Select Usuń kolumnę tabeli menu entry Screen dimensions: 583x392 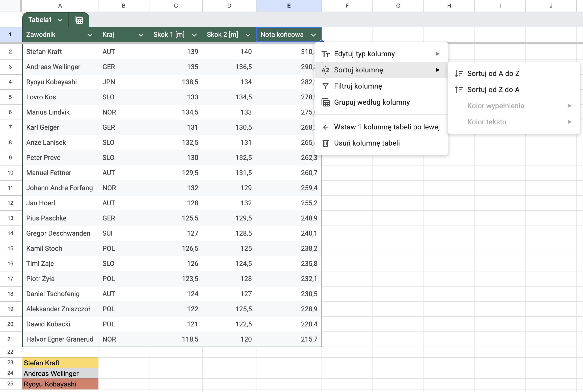coord(367,143)
